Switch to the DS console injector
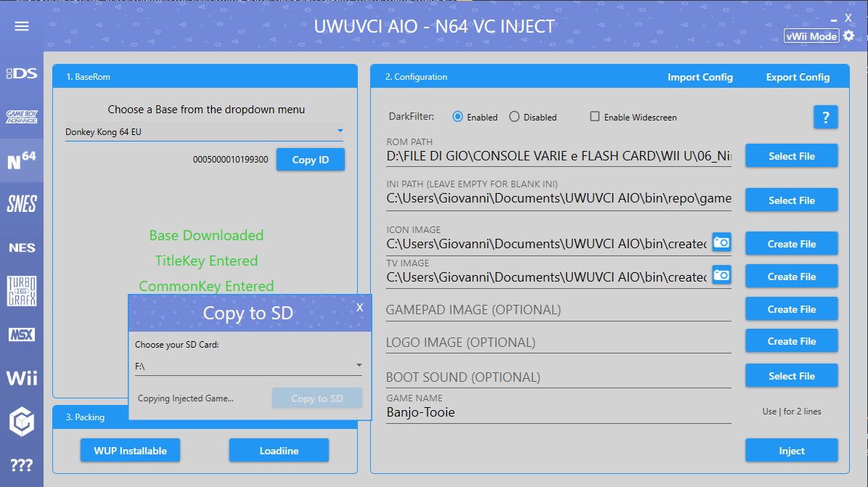Viewport: 868px width, 487px height. click(22, 73)
